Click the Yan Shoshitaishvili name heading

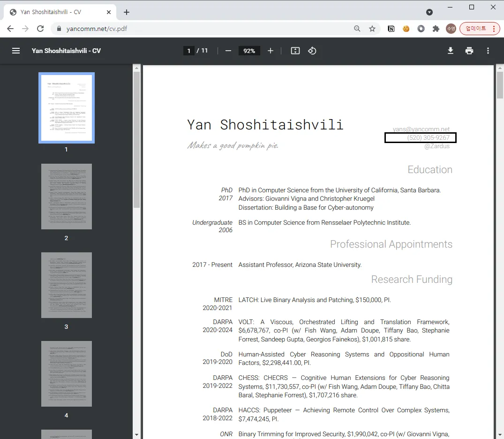[265, 125]
